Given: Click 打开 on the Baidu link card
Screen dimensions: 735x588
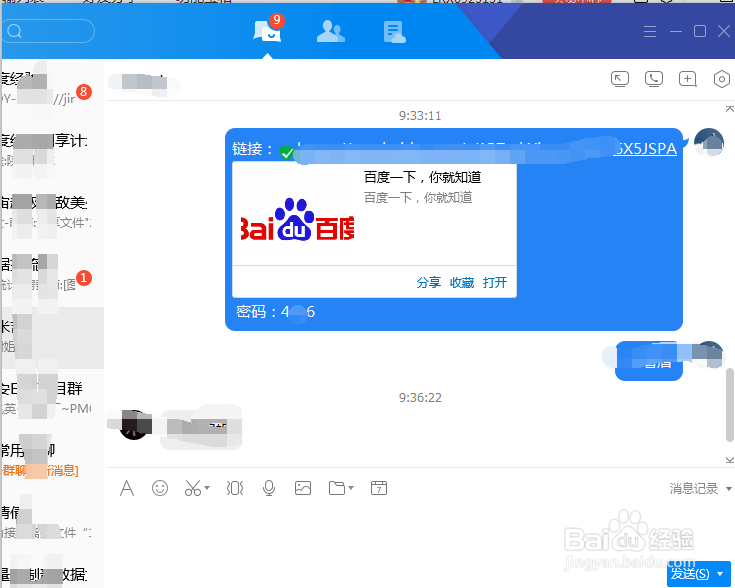Looking at the screenshot, I should coord(495,282).
